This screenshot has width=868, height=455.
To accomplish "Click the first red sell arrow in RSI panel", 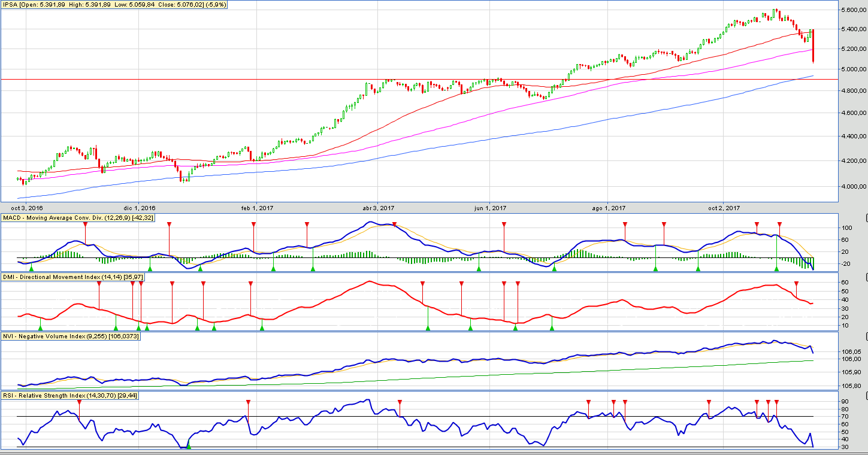I will click(79, 402).
